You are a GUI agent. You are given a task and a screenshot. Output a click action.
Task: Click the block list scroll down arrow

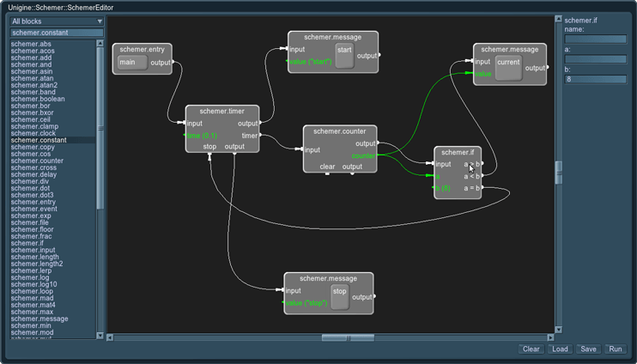[x=100, y=336]
